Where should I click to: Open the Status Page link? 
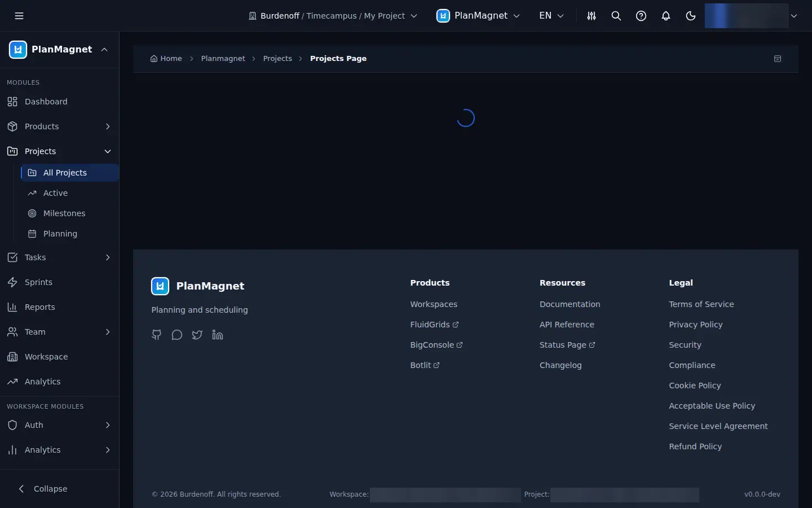(x=567, y=345)
